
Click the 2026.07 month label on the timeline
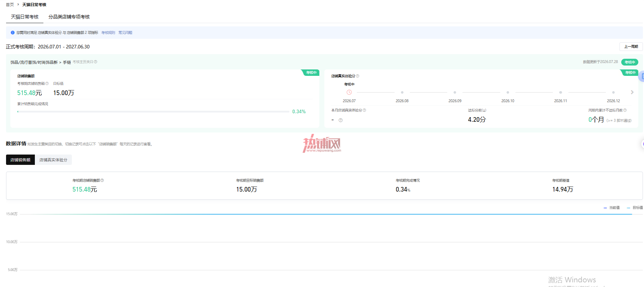pos(349,101)
